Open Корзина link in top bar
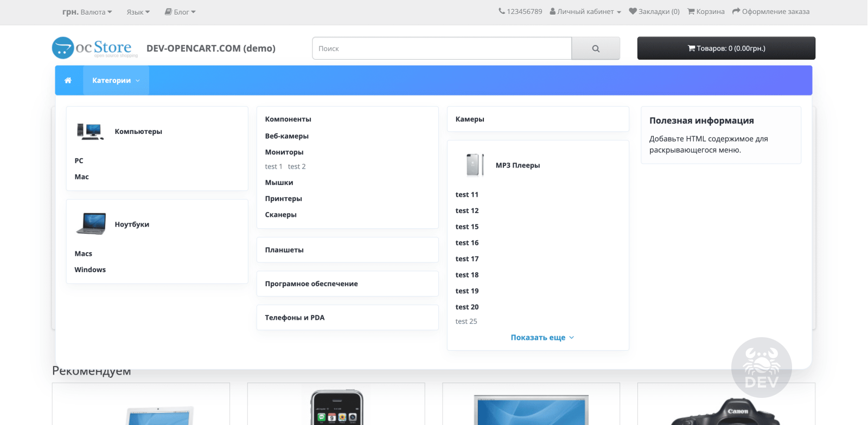This screenshot has height=425, width=868. point(706,11)
